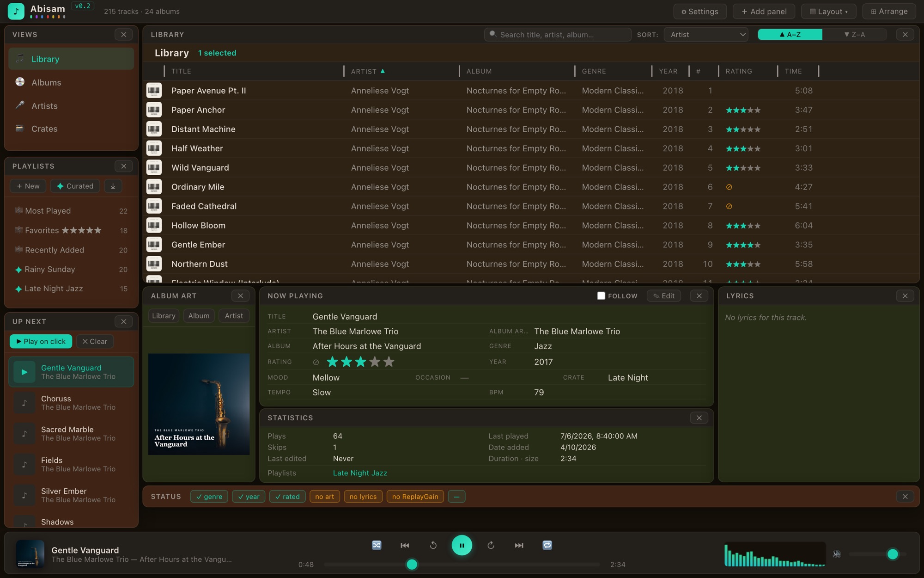Edit the now playing track
Viewport: 924px width, 578px height.
[663, 296]
